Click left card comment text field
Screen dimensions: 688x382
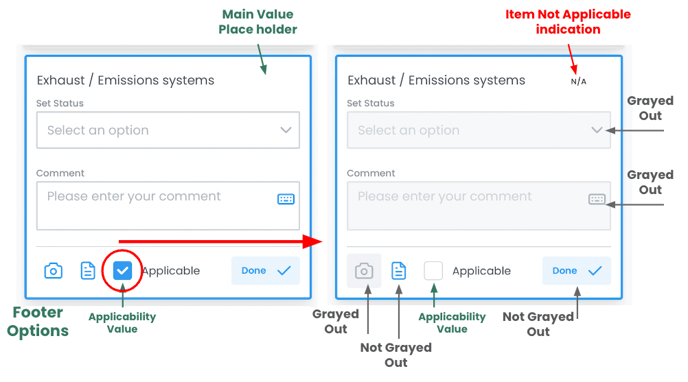tap(168, 206)
